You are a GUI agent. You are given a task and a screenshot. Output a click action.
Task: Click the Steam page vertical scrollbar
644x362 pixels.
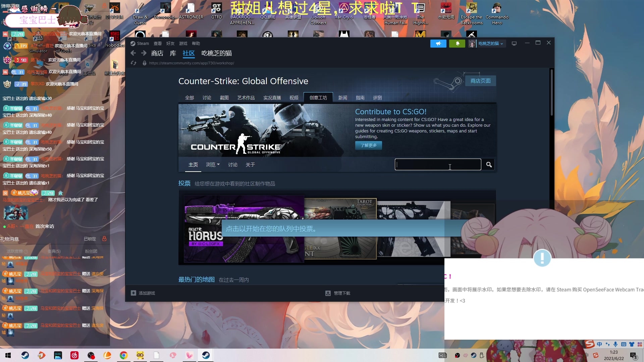tap(552, 93)
